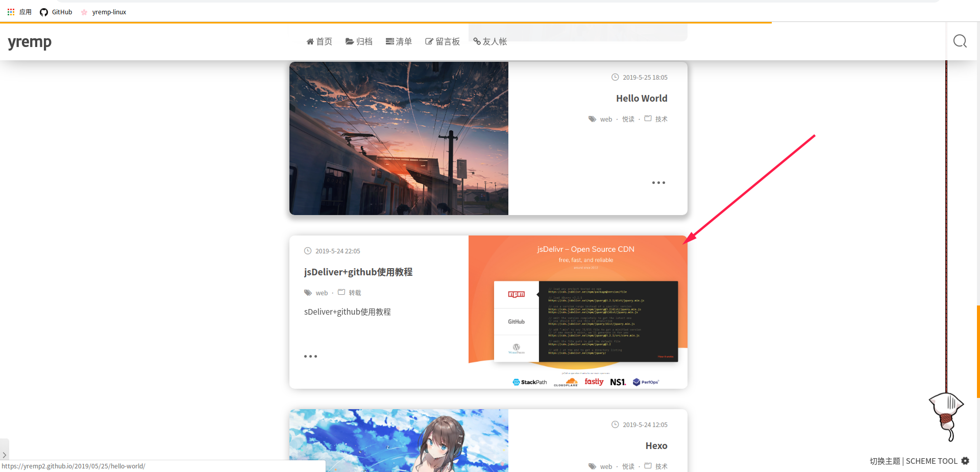Expand the jsDeliver post ellipsis
980x472 pixels.
[310, 356]
